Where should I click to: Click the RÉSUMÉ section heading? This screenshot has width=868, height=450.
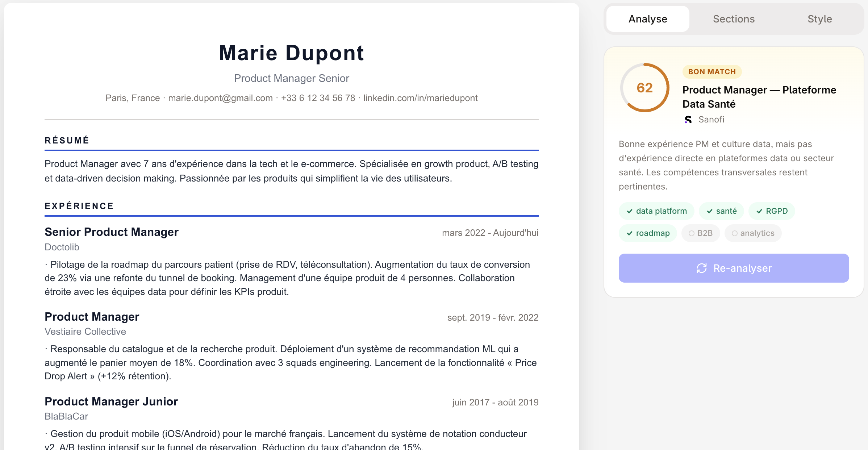(x=67, y=141)
